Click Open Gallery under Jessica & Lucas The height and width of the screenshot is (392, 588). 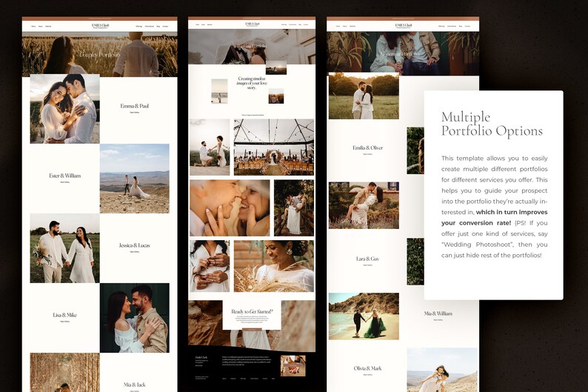[x=135, y=252]
